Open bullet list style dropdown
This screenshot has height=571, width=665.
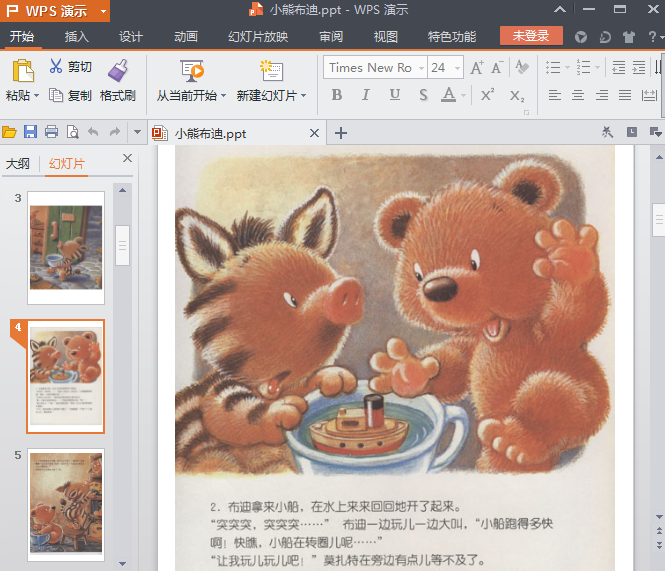pos(567,67)
